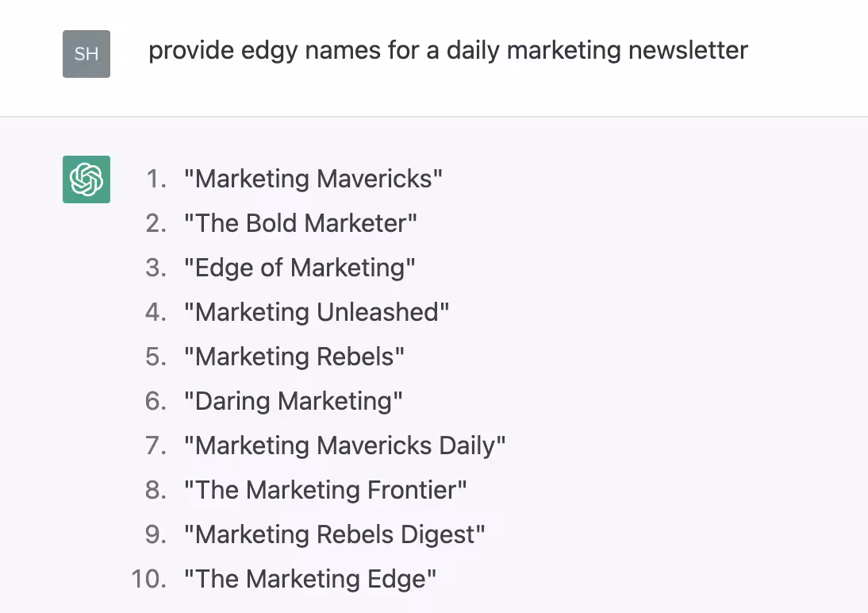The height and width of the screenshot is (613, 868).
Task: Click "The Bold Marketer" list entry
Action: click(300, 223)
